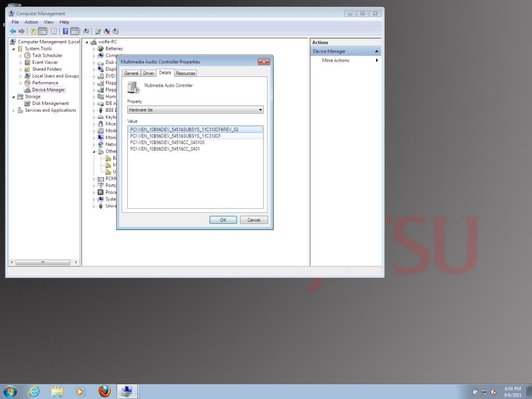Launch Firefox from the taskbar
Image resolution: width=532 pixels, height=399 pixels.
click(x=105, y=391)
